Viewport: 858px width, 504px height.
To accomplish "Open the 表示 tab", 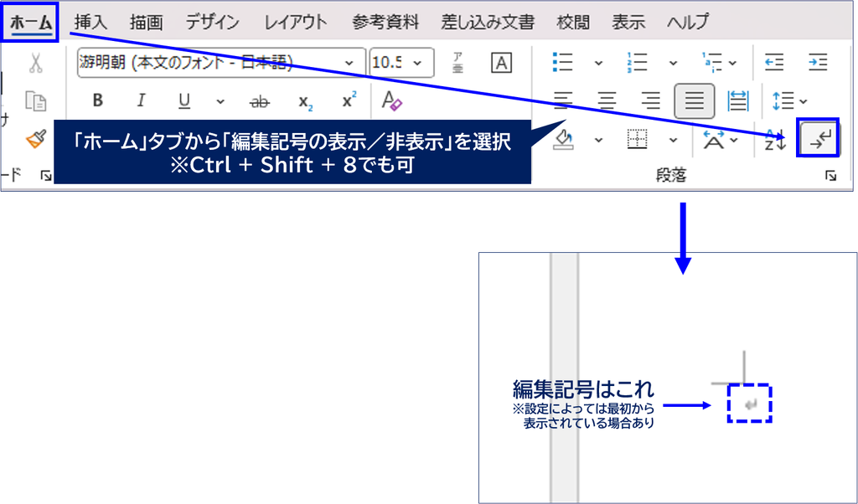I will coord(628,23).
